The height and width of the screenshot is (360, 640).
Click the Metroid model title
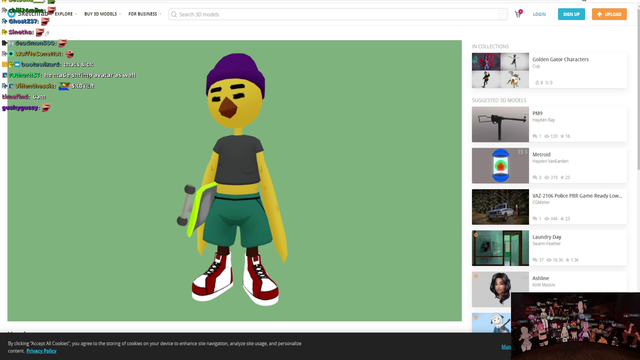coord(541,155)
